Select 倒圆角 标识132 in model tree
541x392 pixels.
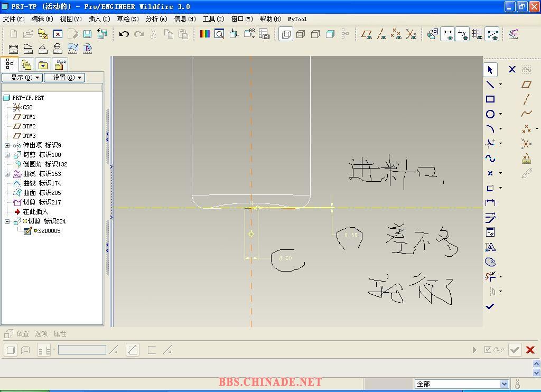pos(45,164)
